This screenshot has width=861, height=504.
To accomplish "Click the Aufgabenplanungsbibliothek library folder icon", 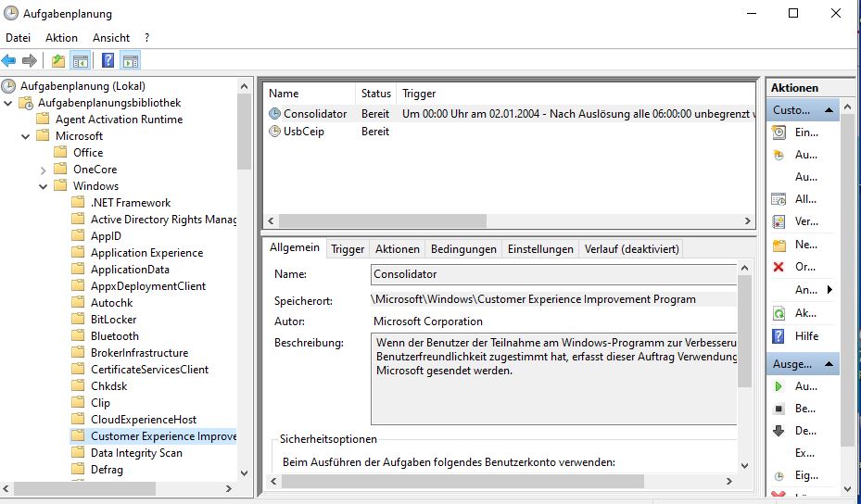I will [x=26, y=103].
